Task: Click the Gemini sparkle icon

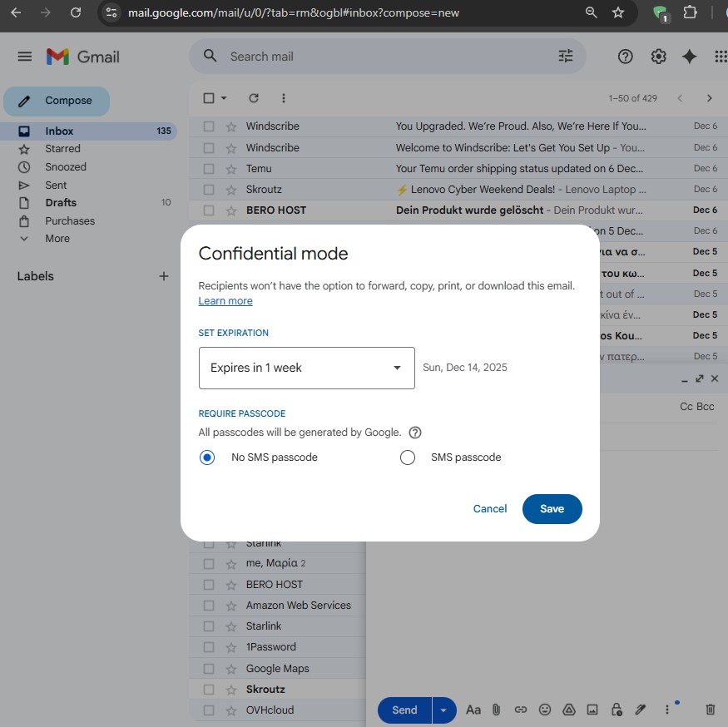Action: click(689, 57)
